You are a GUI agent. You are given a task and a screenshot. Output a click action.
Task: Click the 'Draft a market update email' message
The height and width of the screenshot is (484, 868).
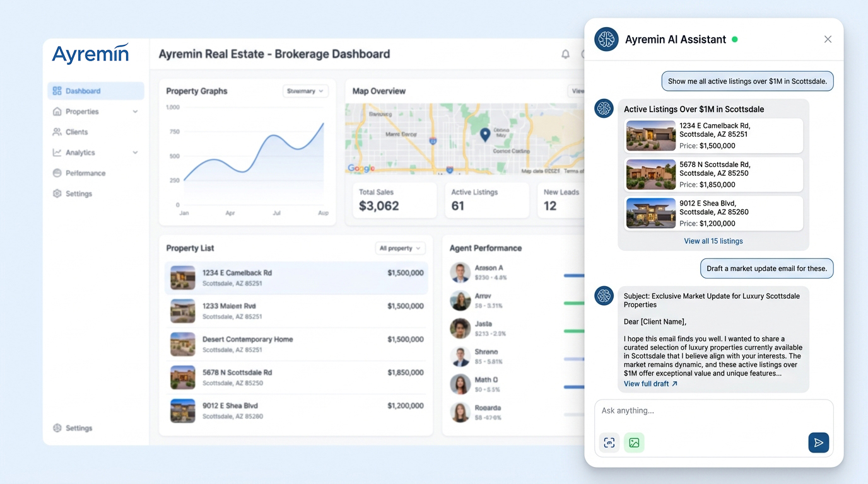tap(767, 268)
